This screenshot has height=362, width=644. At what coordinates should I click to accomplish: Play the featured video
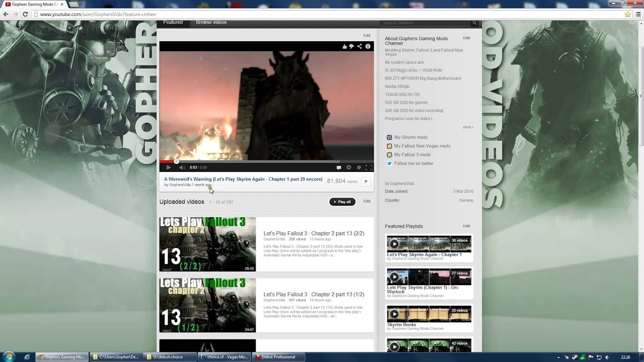pos(169,167)
